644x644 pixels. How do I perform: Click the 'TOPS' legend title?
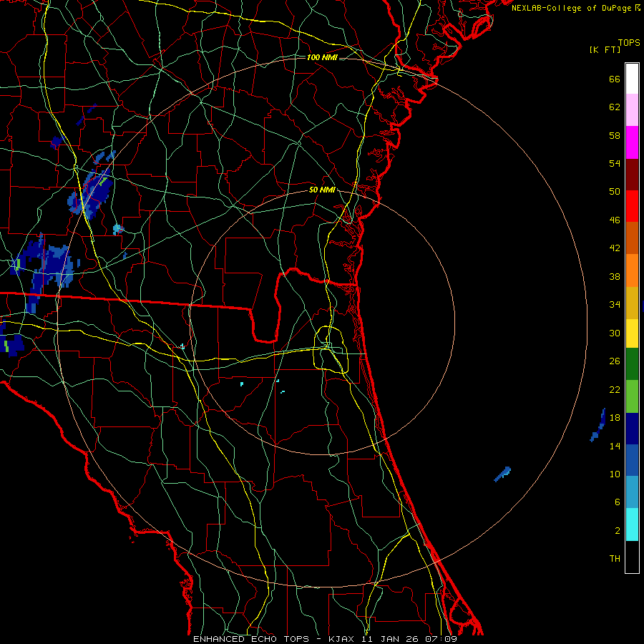(x=629, y=43)
